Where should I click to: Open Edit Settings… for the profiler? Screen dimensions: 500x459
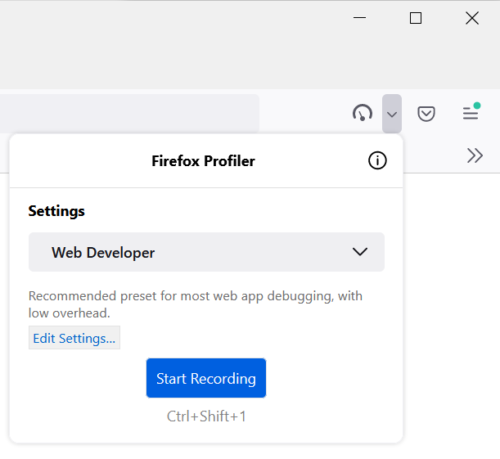(74, 338)
